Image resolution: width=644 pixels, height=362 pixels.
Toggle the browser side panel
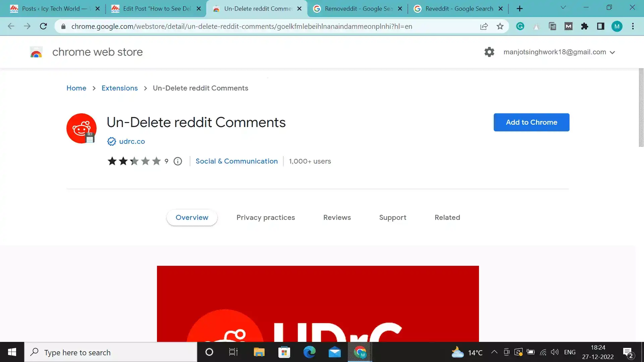[x=601, y=26]
